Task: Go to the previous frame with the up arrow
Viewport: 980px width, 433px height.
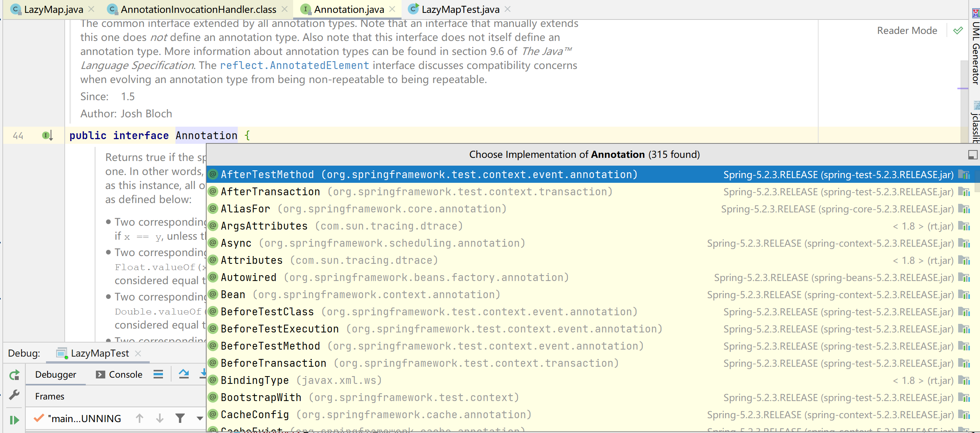Action: tap(140, 419)
